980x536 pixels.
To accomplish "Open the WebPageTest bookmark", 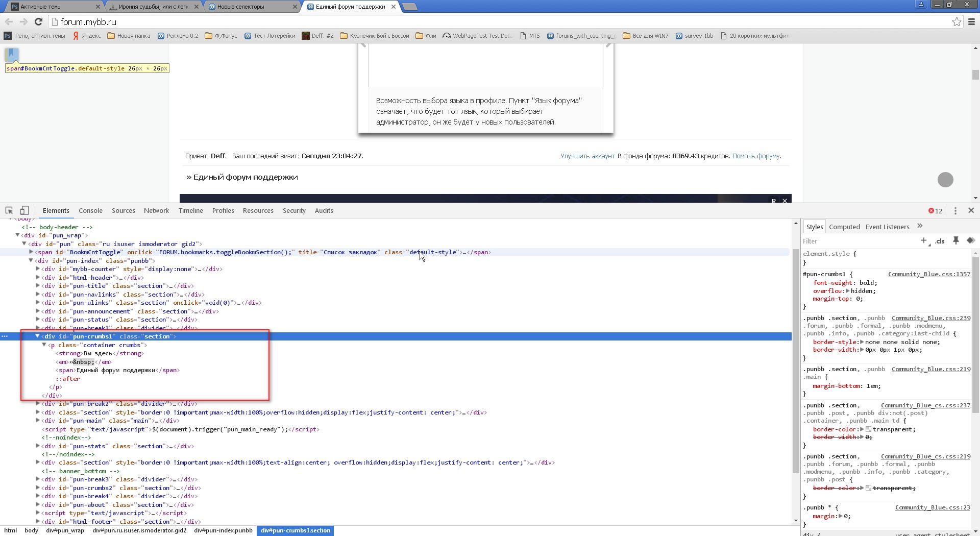I will [477, 36].
